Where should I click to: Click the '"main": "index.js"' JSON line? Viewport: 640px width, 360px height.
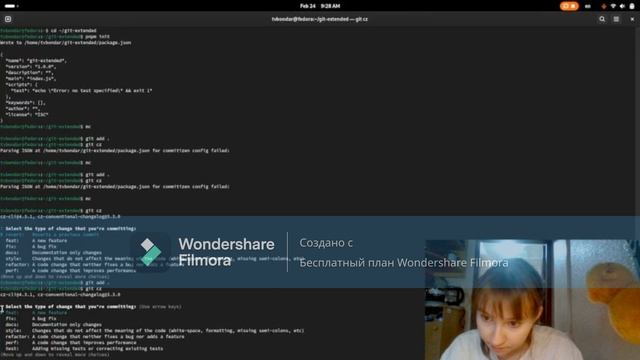coord(31,78)
